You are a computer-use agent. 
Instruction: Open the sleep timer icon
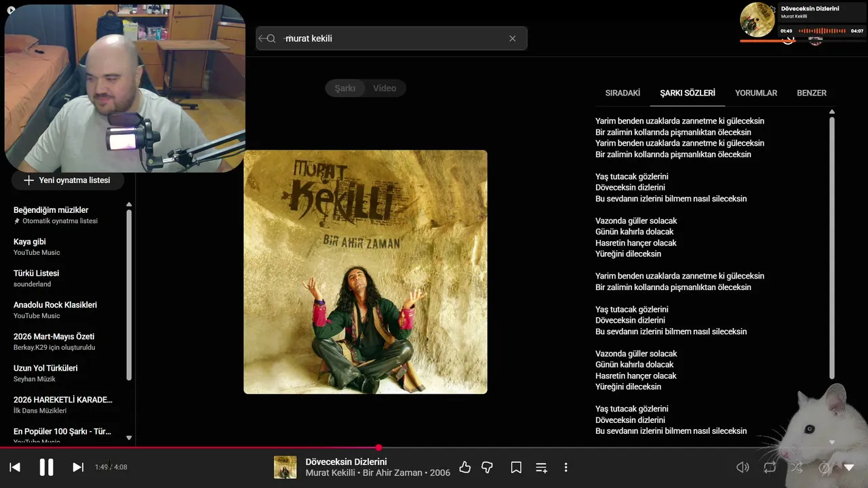(x=824, y=467)
